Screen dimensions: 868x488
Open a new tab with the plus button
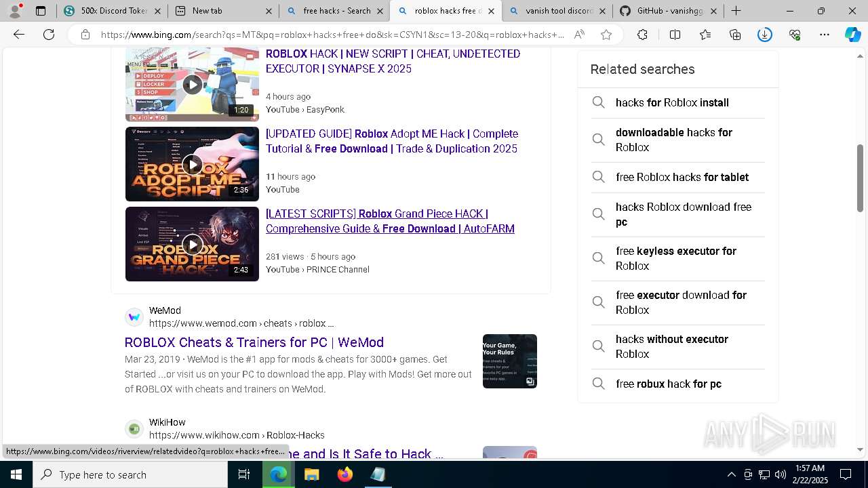pos(736,11)
